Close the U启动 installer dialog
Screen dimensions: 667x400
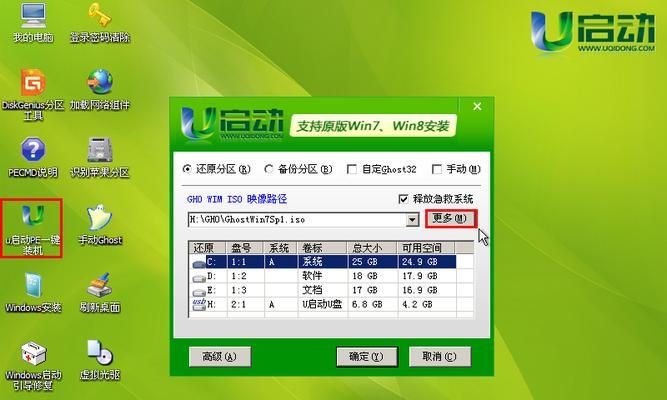point(477,106)
